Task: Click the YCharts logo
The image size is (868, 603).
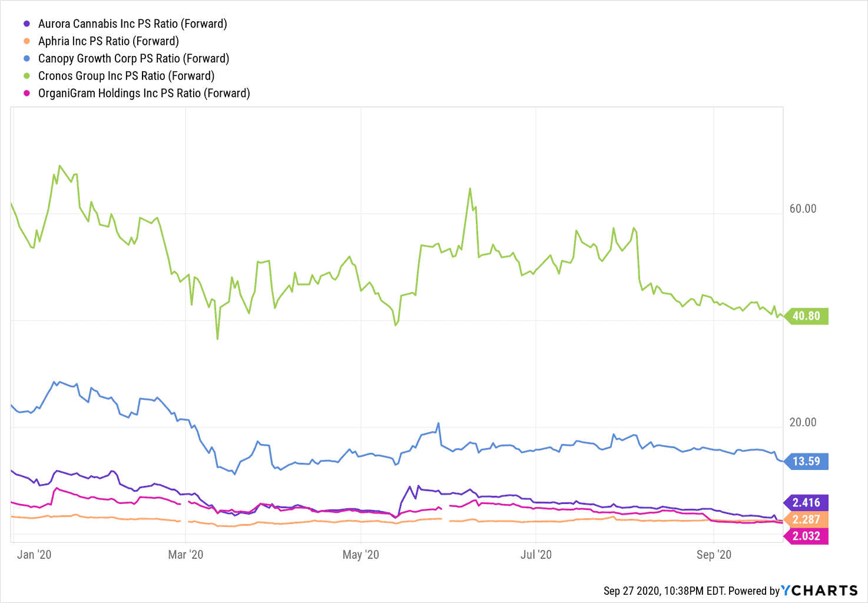Action: pos(819,591)
